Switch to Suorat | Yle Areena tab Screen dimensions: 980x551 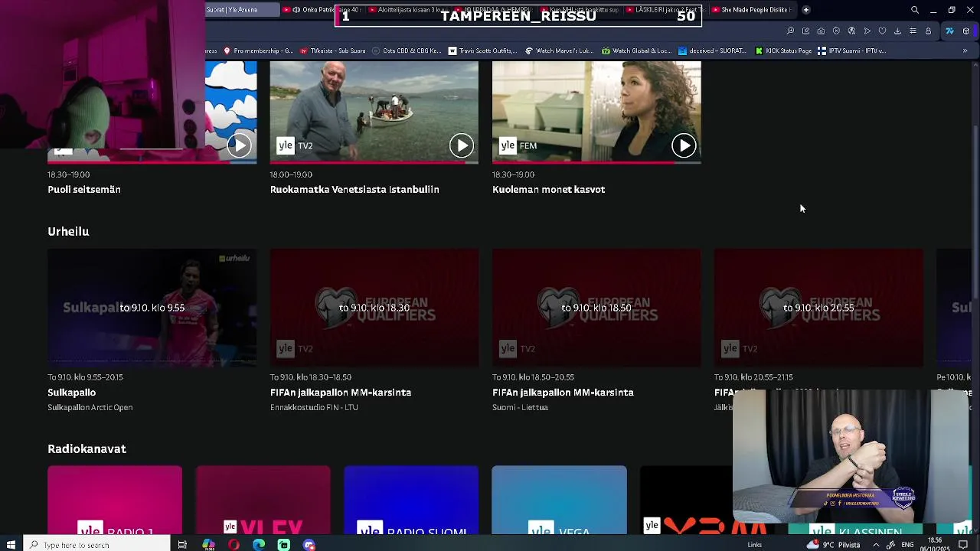click(x=243, y=10)
